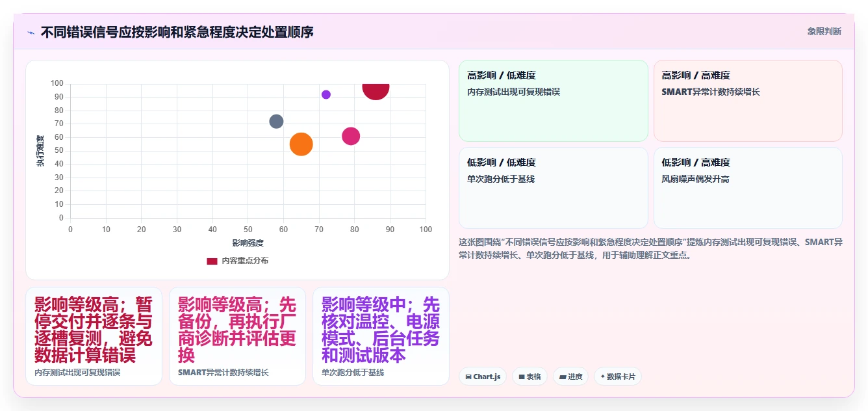Select the gray-blue bubble in the chart
868x411 pixels.
276,122
